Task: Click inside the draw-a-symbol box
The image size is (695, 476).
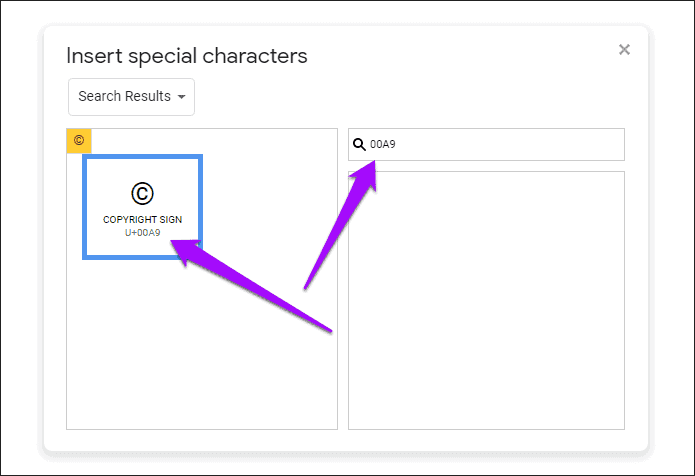Action: click(x=486, y=300)
